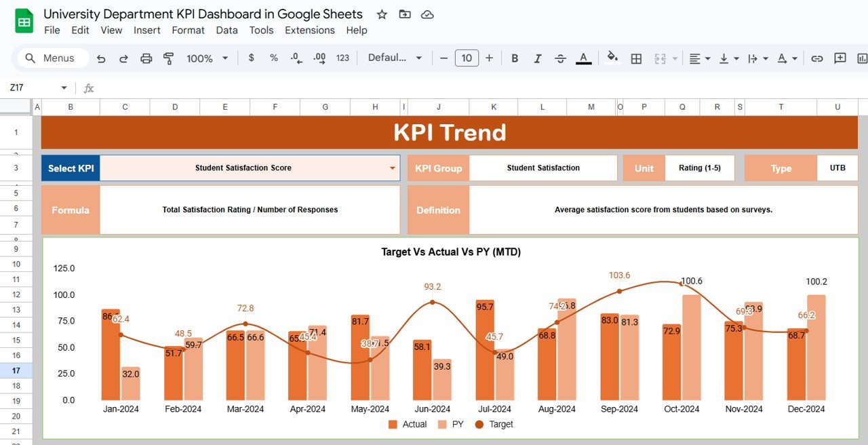The image size is (868, 445).
Task: Decrease decimal places
Action: [x=296, y=58]
